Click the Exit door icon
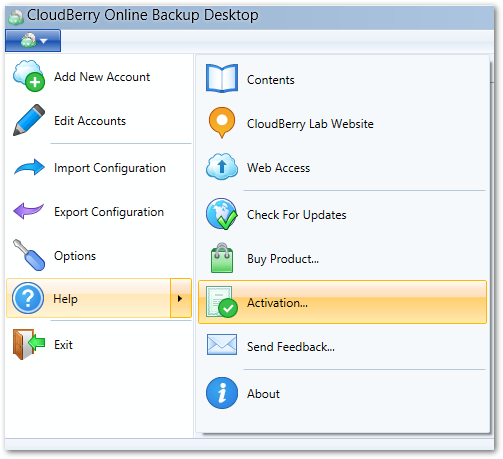Viewport: 503px width, 459px height. coord(29,344)
